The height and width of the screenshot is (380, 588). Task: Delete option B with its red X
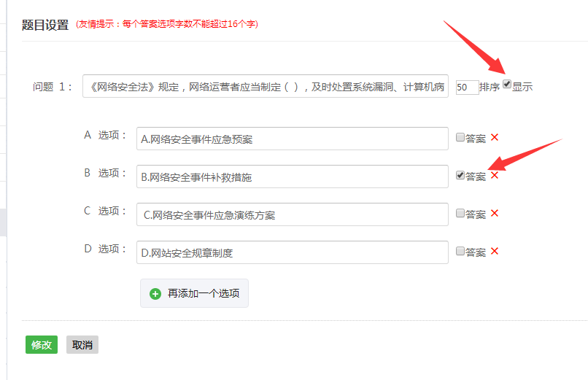pyautogui.click(x=494, y=175)
